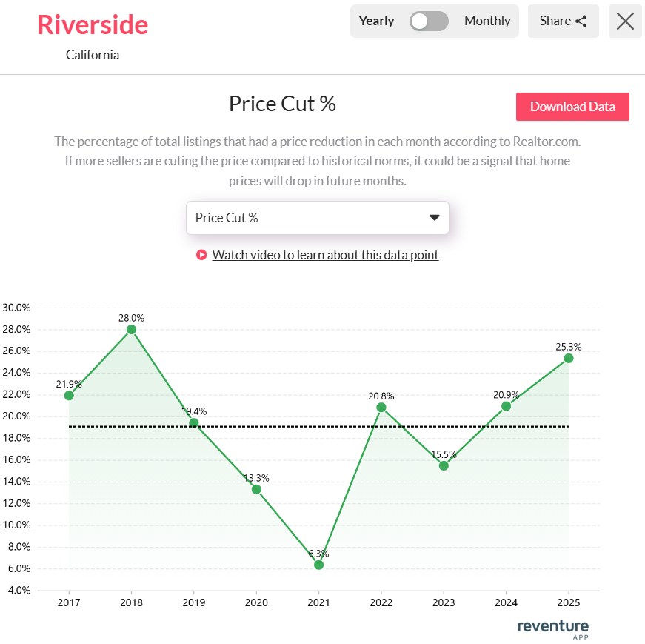
Task: Click the Riverside city title
Action: coord(92,24)
